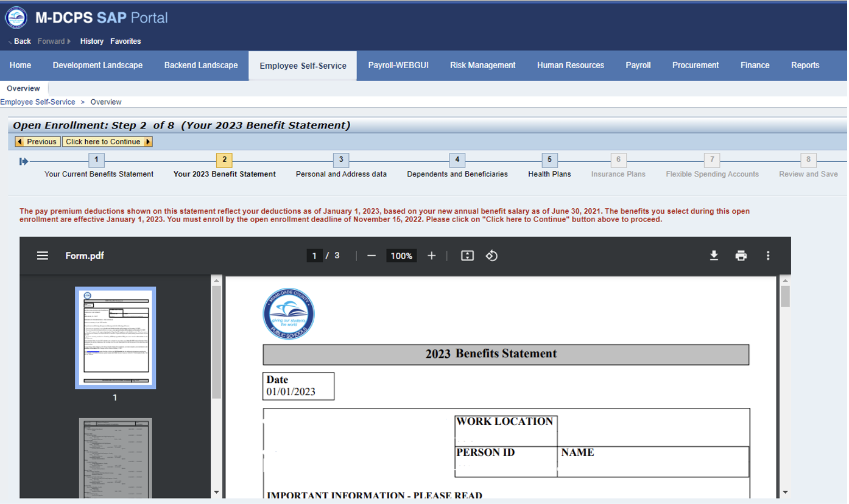The image size is (849, 504).
Task: Zoom into the PDF document
Action: click(x=432, y=256)
